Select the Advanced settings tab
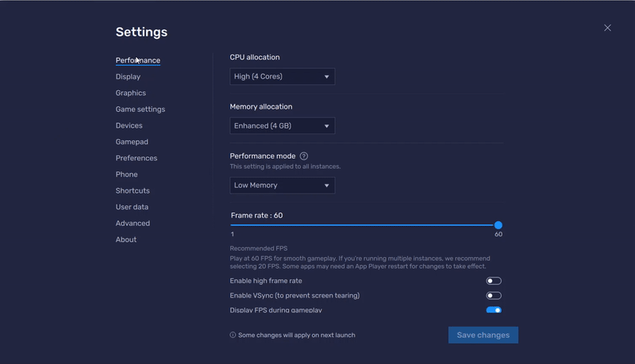635x364 pixels. [x=133, y=224]
